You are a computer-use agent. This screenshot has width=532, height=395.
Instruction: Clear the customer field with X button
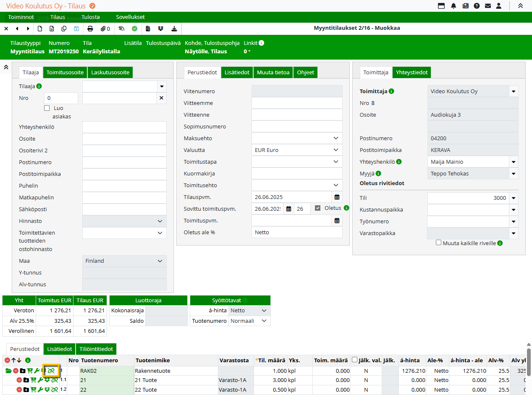point(161,98)
